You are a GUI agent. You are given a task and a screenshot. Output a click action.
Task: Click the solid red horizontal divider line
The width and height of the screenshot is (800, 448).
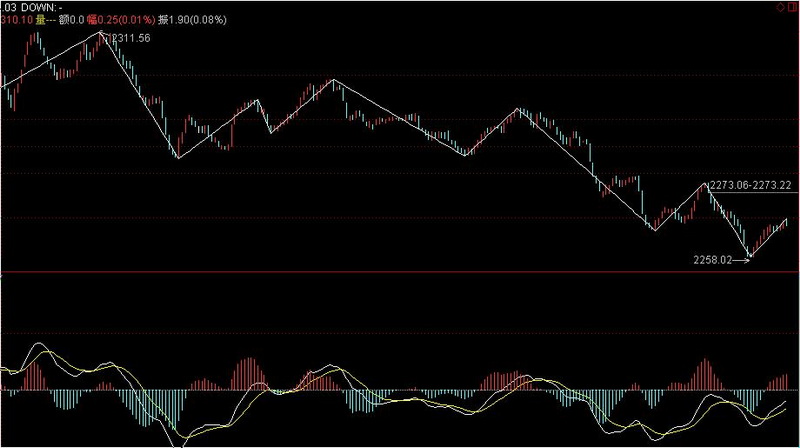(x=400, y=272)
